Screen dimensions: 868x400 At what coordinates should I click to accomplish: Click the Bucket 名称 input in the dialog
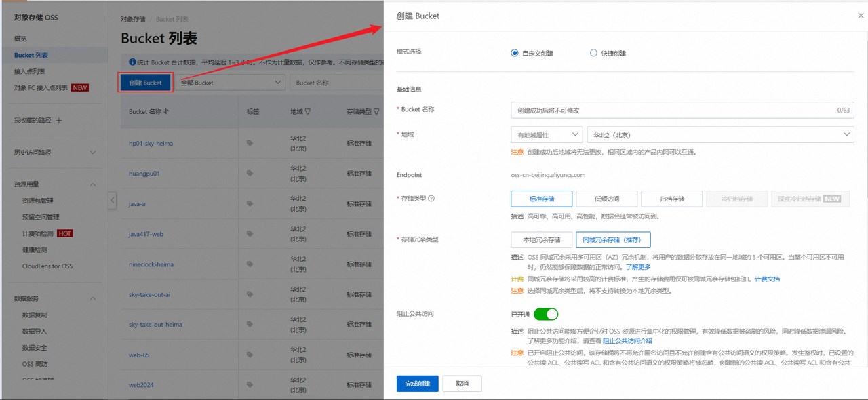pyautogui.click(x=671, y=110)
